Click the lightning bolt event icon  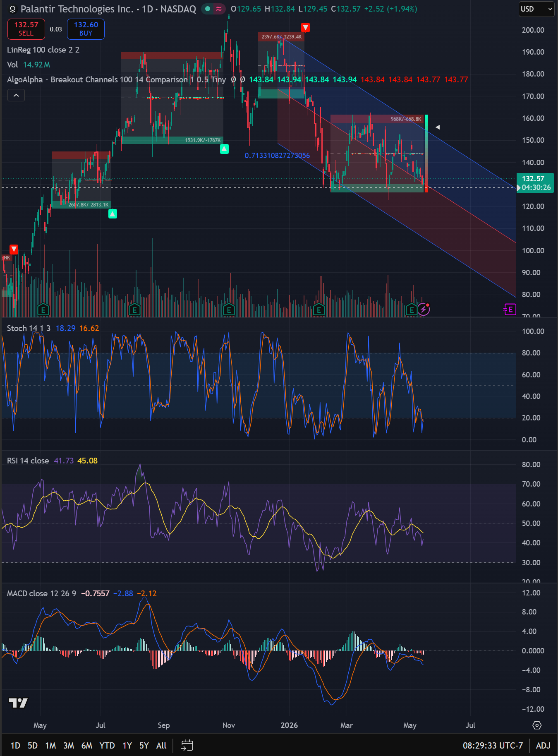(x=424, y=309)
